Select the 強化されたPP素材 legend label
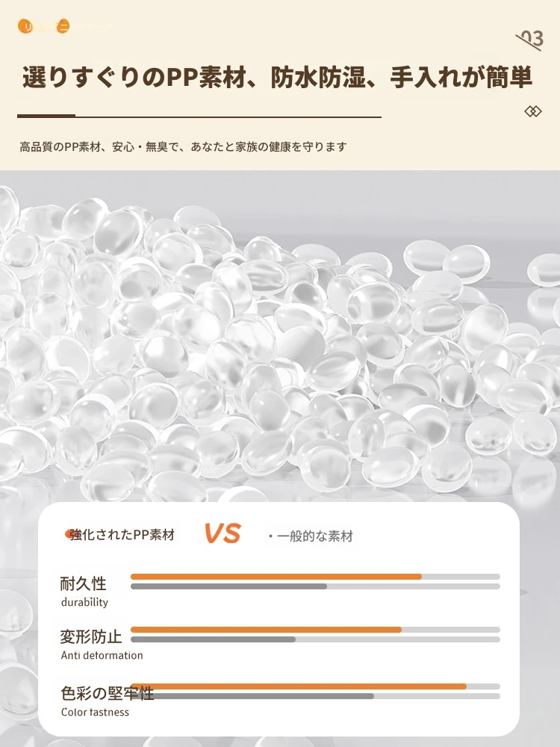This screenshot has height=747, width=560. (122, 535)
